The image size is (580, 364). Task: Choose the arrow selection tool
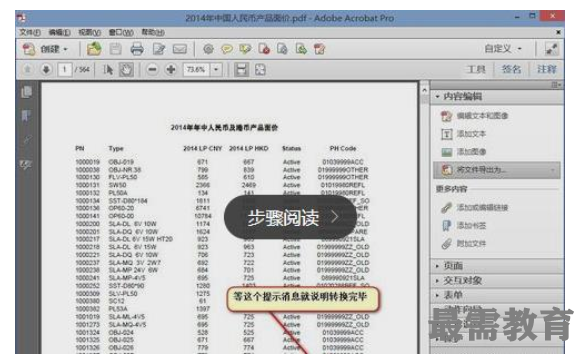(108, 69)
